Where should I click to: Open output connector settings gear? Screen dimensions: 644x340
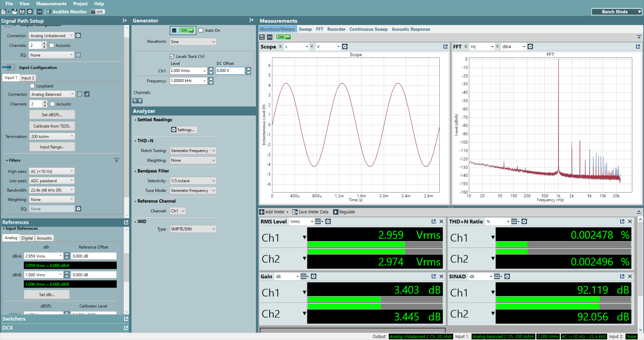(78, 35)
